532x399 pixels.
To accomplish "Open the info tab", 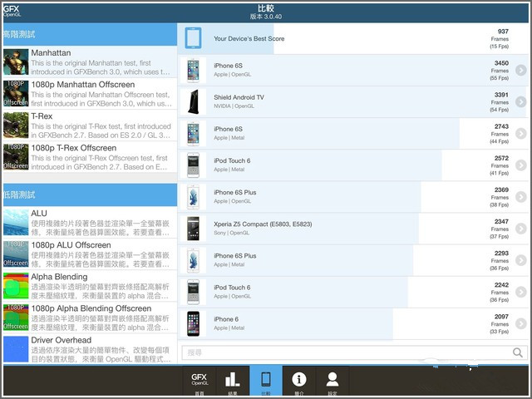I will click(x=299, y=382).
